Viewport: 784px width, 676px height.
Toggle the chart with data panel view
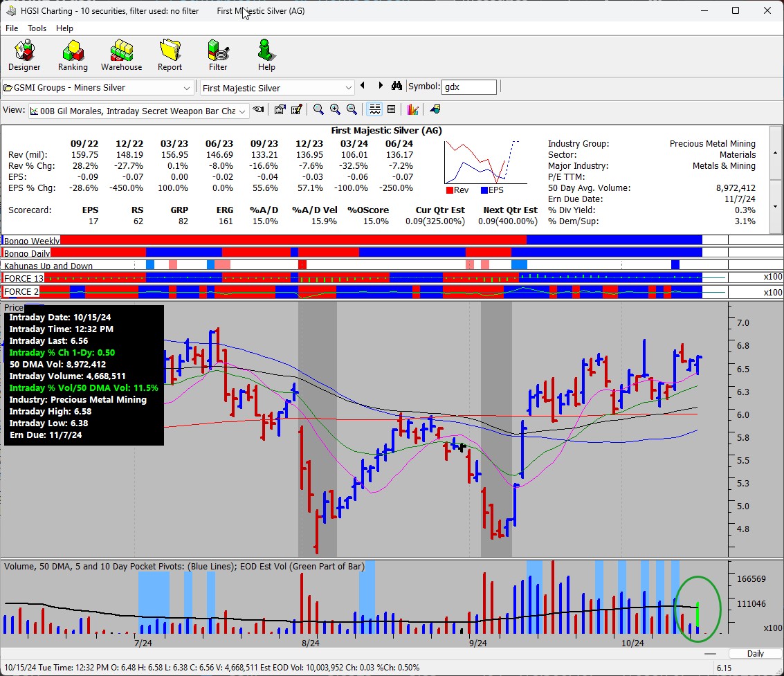point(374,109)
